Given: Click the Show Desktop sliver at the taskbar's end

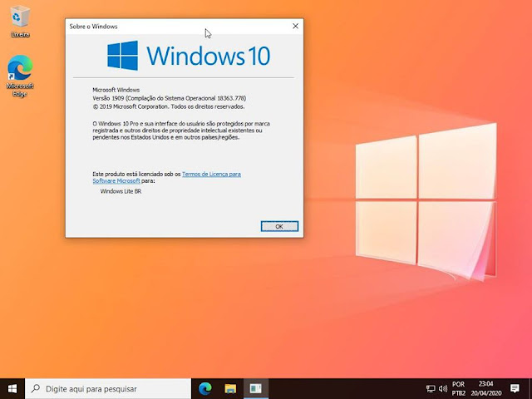Looking at the screenshot, I should tap(530, 389).
